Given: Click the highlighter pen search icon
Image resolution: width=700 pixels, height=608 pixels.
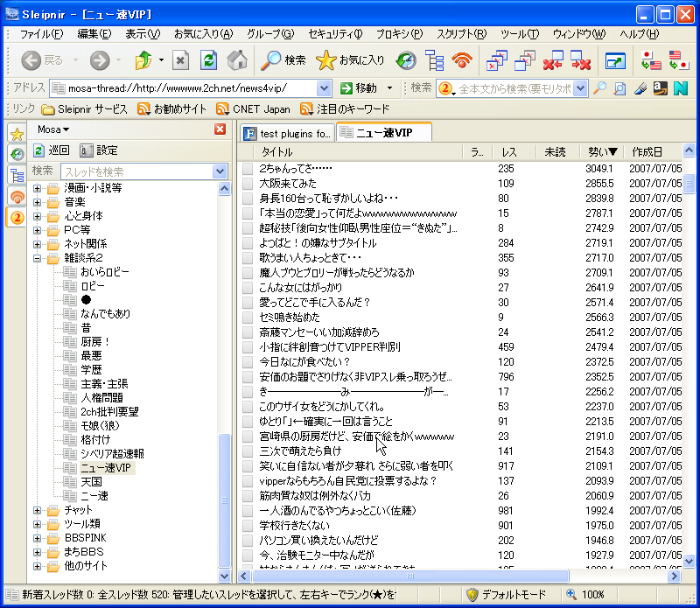Looking at the screenshot, I should pyautogui.click(x=640, y=88).
